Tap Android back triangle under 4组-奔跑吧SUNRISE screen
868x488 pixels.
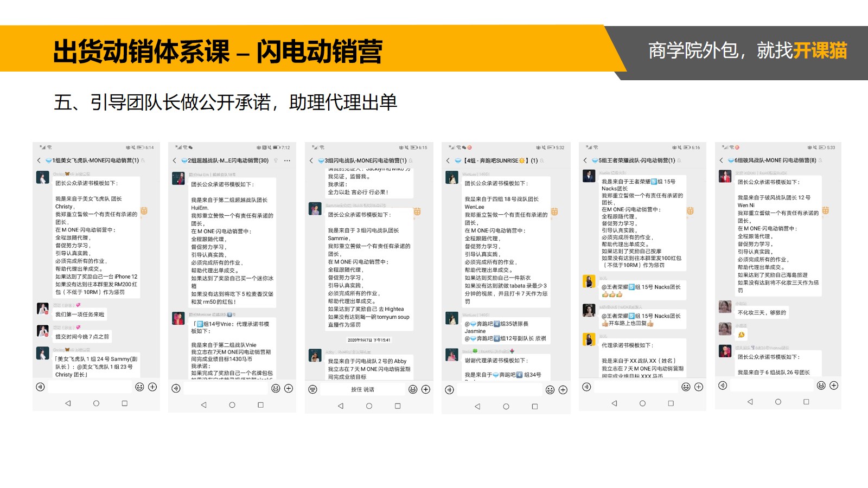(477, 407)
